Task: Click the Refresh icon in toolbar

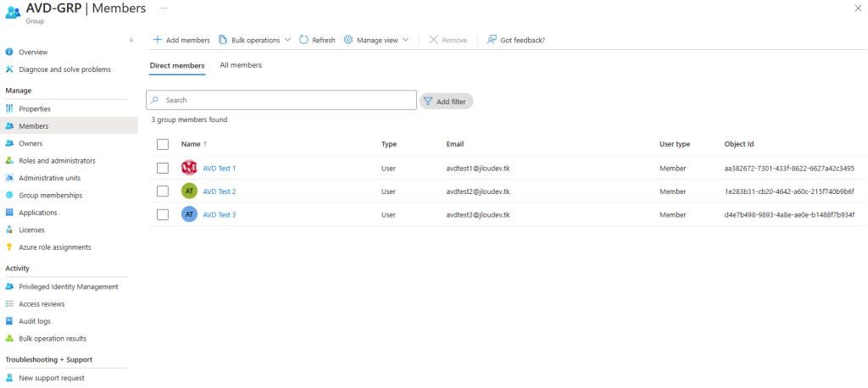Action: [x=303, y=40]
